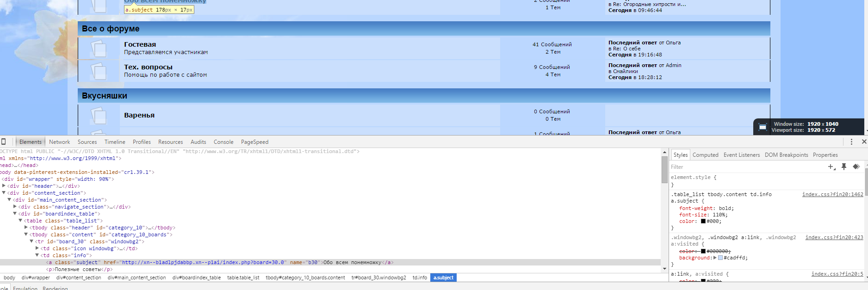
Task: Select the Styles sidebar tab
Action: click(680, 155)
